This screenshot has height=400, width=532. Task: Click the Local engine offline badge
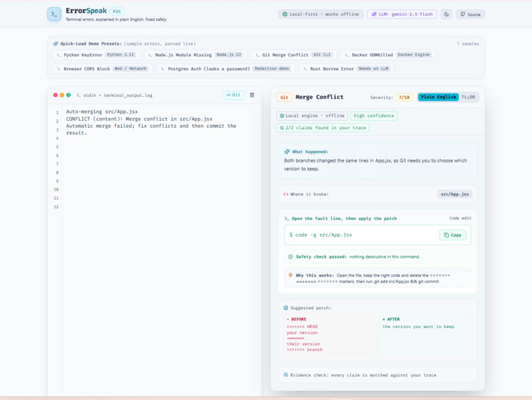pos(312,116)
